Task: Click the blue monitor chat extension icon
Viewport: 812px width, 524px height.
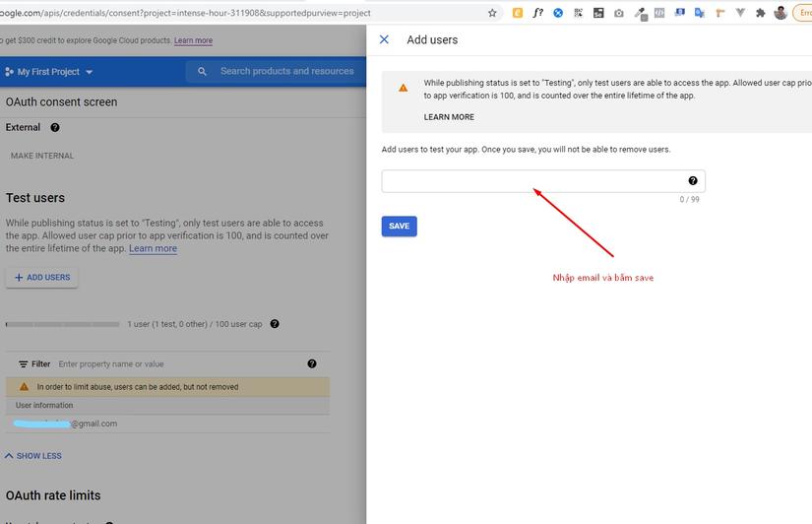Action: (x=679, y=13)
